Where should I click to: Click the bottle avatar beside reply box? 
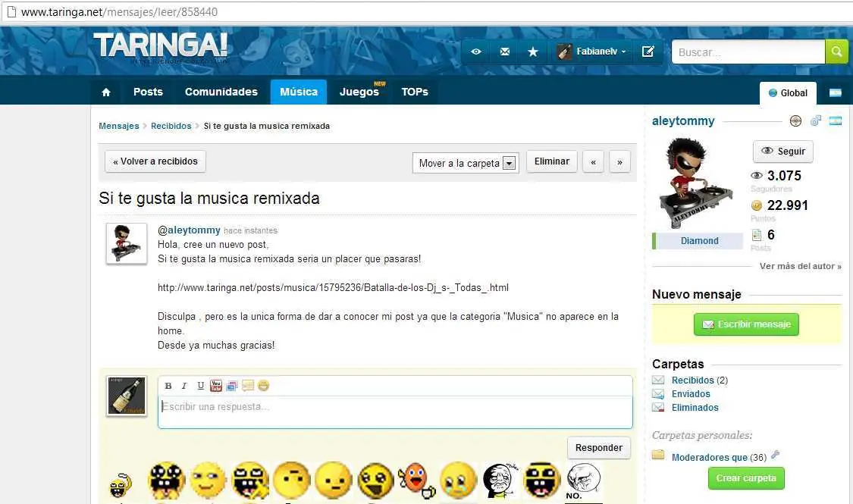point(126,396)
